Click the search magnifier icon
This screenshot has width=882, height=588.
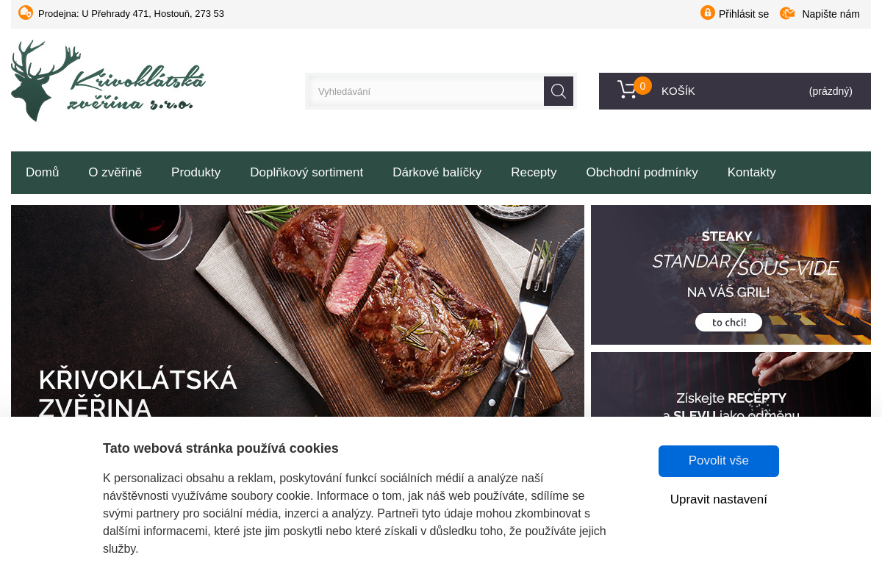pyautogui.click(x=559, y=91)
